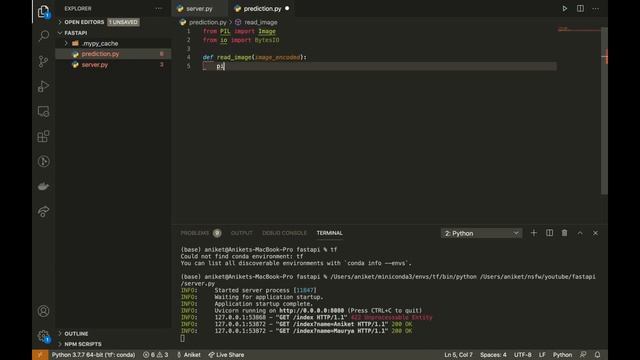Open the Accounts menu icon
Screen dimensions: 640x360
[43, 311]
